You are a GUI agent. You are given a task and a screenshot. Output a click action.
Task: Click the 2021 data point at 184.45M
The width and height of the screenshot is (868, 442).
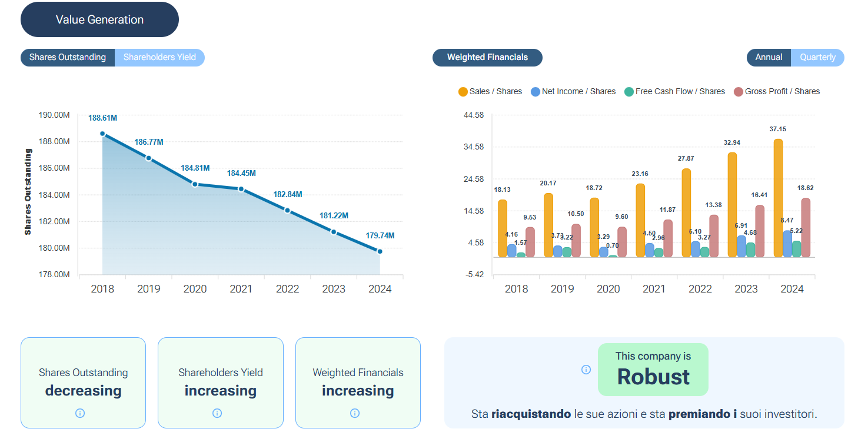click(x=241, y=189)
